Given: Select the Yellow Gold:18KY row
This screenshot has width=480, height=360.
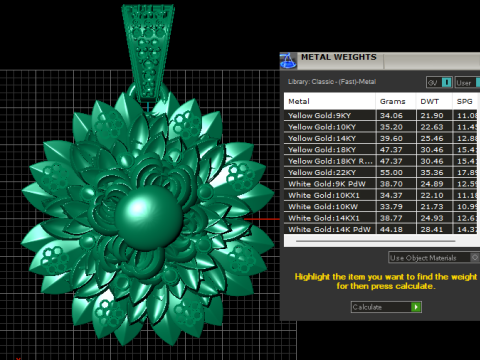Looking at the screenshot, I should tap(381, 150).
